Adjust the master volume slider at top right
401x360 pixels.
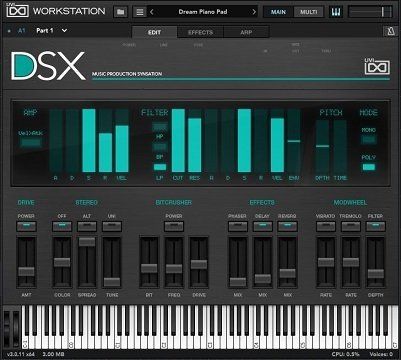tap(371, 12)
